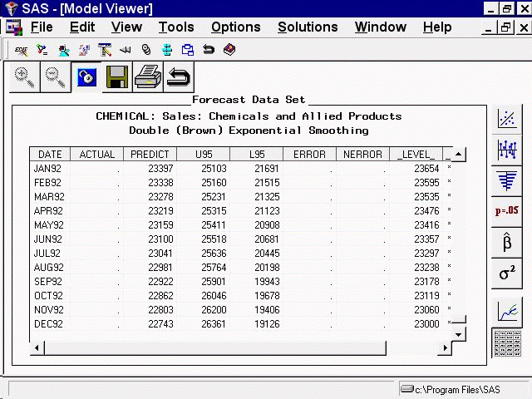This screenshot has width=532, height=399.
Task: Click the horizontal scrollbar under the table
Action: [x=208, y=347]
